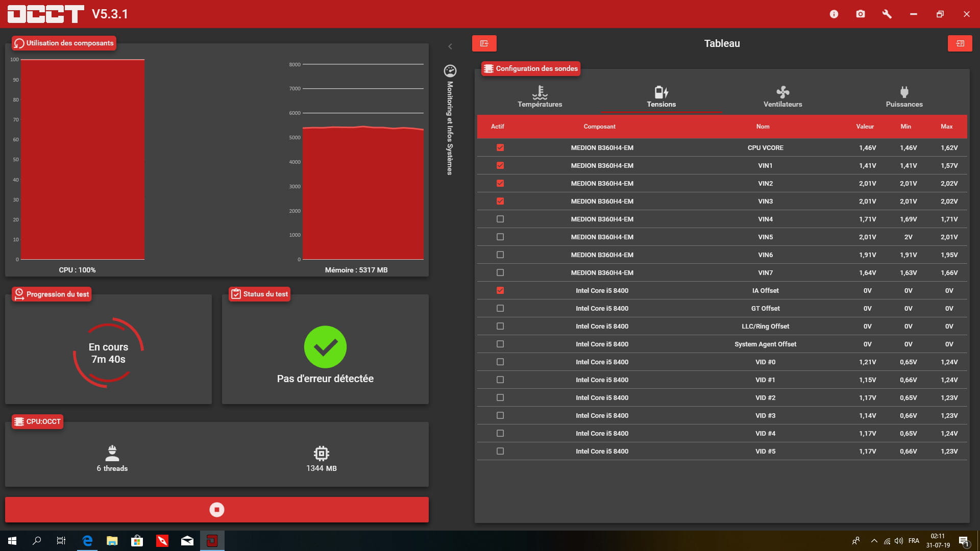The height and width of the screenshot is (551, 980).
Task: Open settings via the wrench icon
Action: [x=887, y=14]
